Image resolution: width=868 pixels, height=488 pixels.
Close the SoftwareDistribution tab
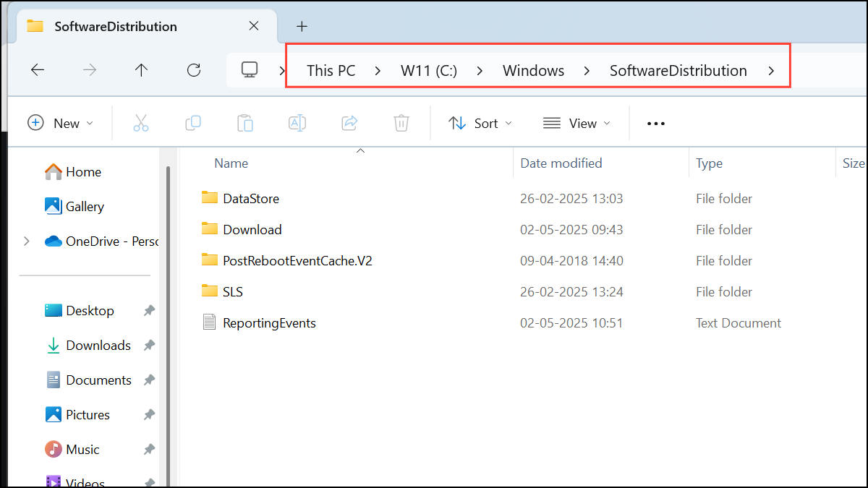254,26
